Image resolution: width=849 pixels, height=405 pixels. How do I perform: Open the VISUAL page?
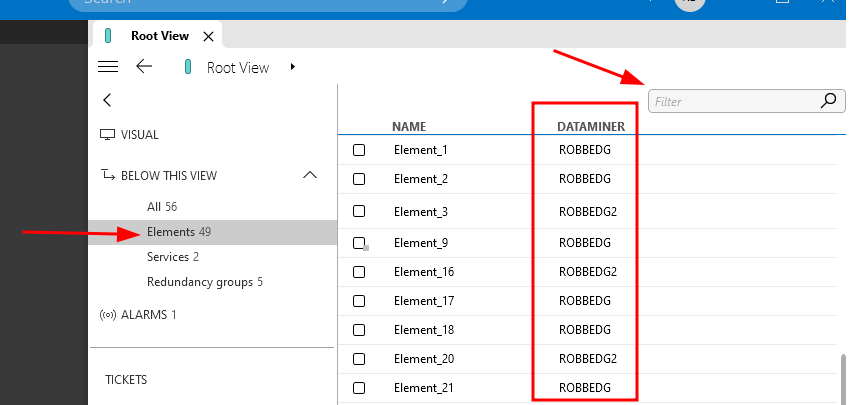click(x=140, y=135)
